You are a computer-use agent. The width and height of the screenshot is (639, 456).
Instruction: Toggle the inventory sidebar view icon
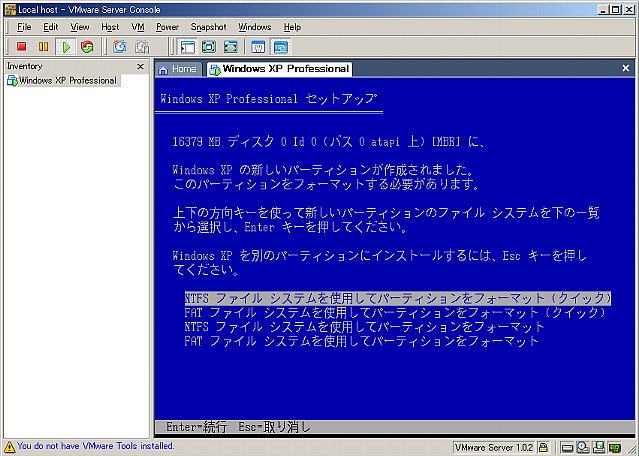coord(187,47)
